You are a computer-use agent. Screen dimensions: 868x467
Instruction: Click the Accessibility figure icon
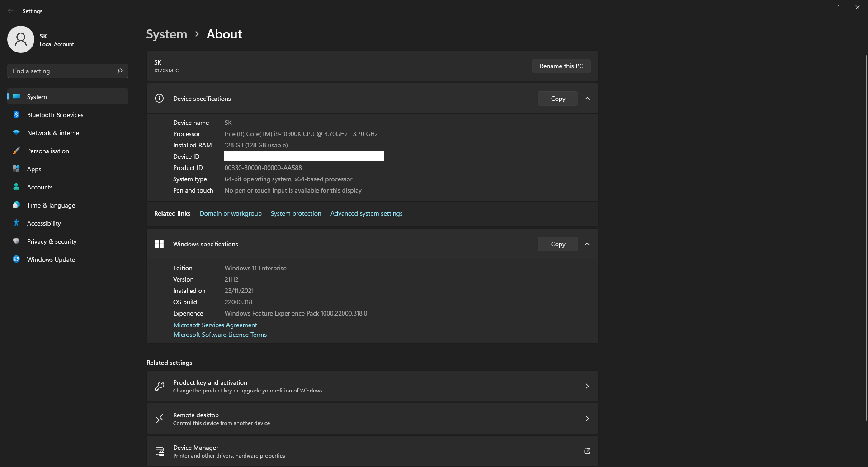[x=16, y=223]
